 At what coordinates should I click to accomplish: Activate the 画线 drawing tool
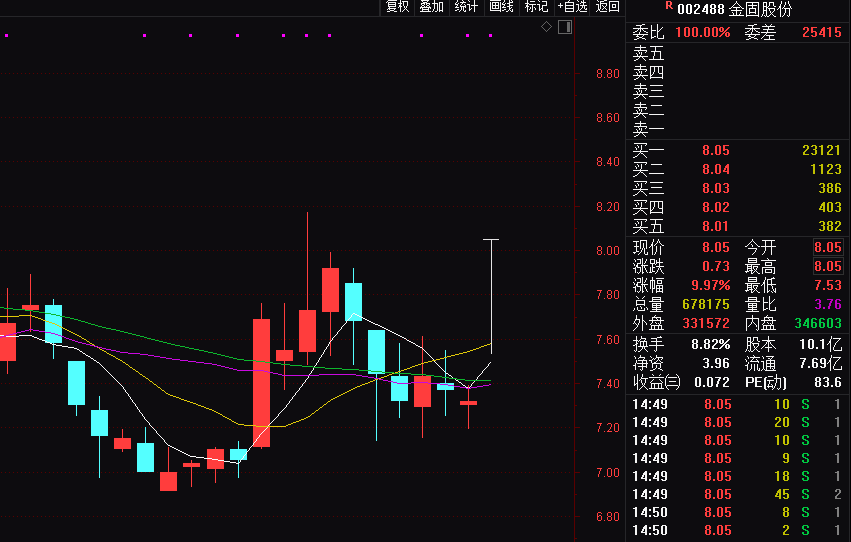click(501, 7)
